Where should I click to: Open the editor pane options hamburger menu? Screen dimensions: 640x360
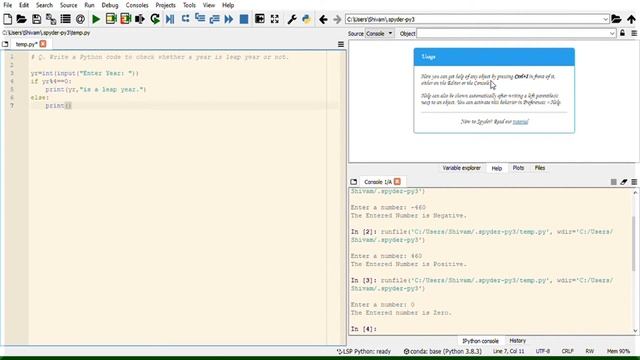pyautogui.click(x=341, y=44)
